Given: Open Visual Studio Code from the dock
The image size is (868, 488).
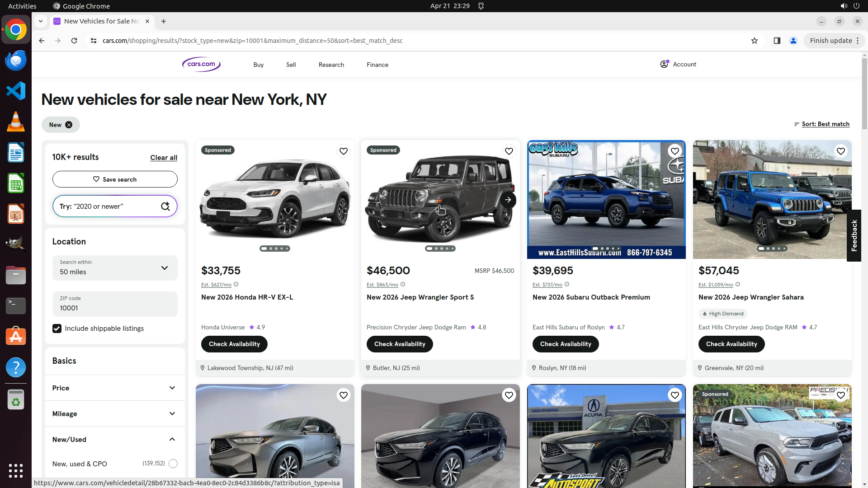Looking at the screenshot, I should click(x=16, y=91).
